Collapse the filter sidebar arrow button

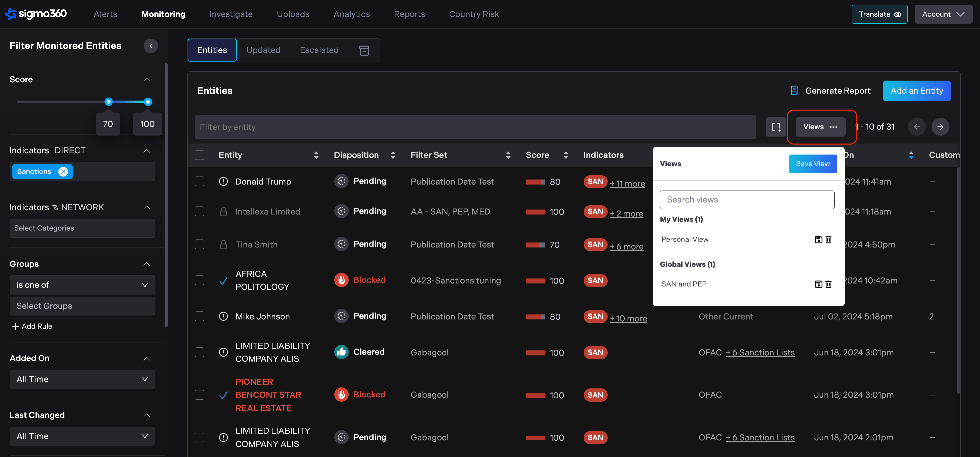151,46
